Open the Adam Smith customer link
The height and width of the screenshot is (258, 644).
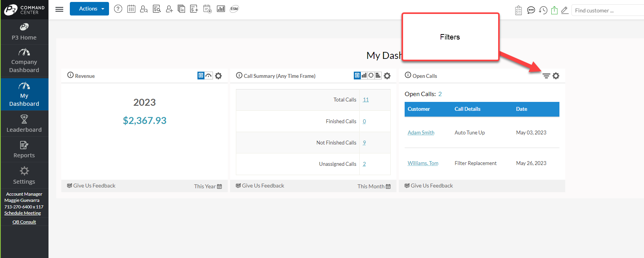click(421, 133)
